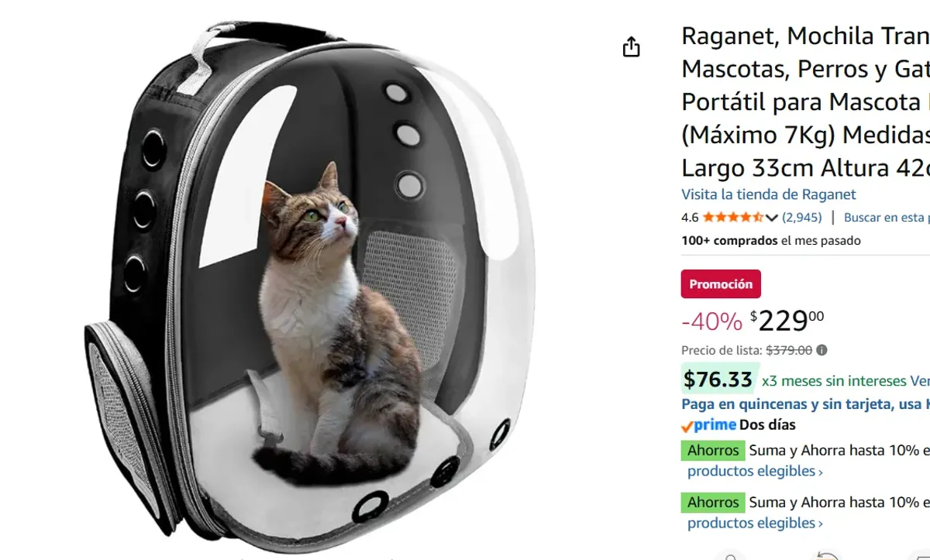
Task: Click the share icon near the product title
Action: click(632, 46)
